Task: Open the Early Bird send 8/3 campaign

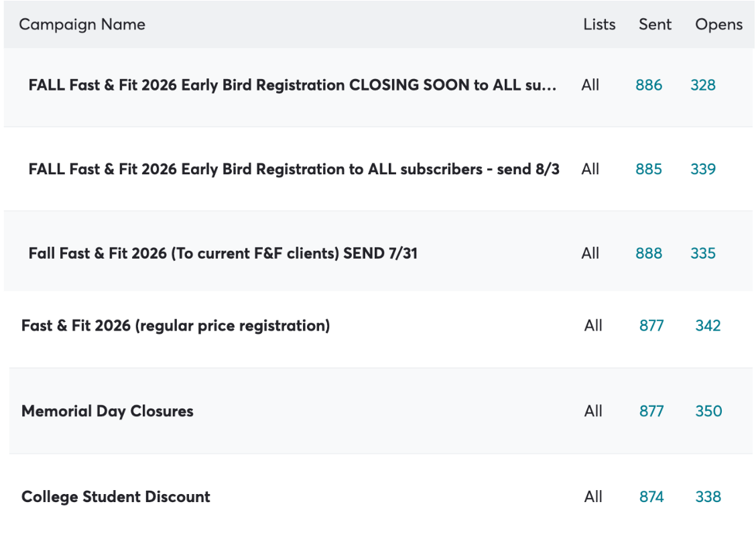Action: coord(294,169)
